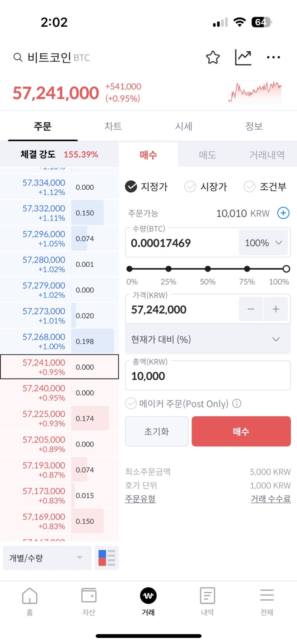Reset the order form with 초기화

tap(157, 431)
